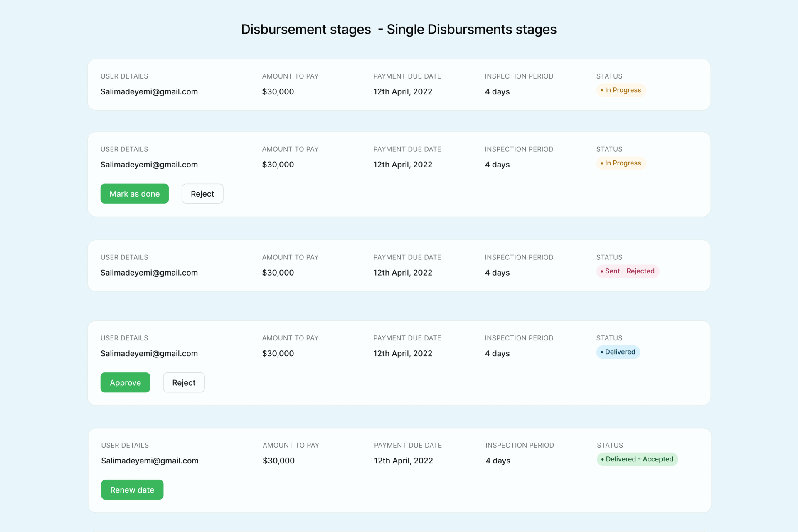Select the Sent - Rejected status badge
Screen dimensions: 798x532
tap(627, 271)
